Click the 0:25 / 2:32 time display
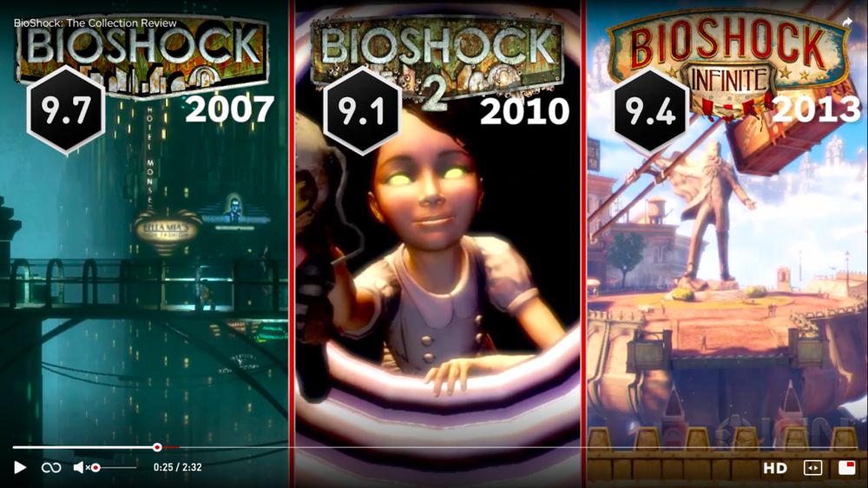Image resolution: width=868 pixels, height=488 pixels. [178, 467]
